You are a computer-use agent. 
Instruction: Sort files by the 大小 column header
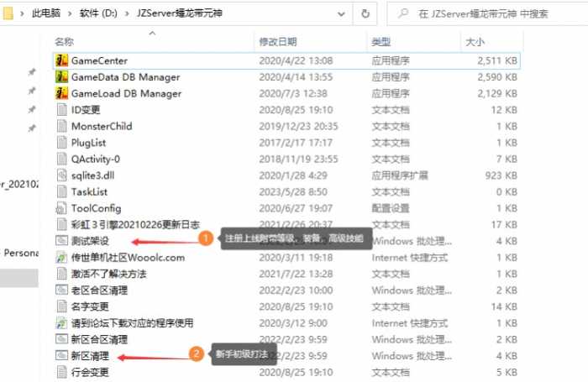tap(474, 41)
